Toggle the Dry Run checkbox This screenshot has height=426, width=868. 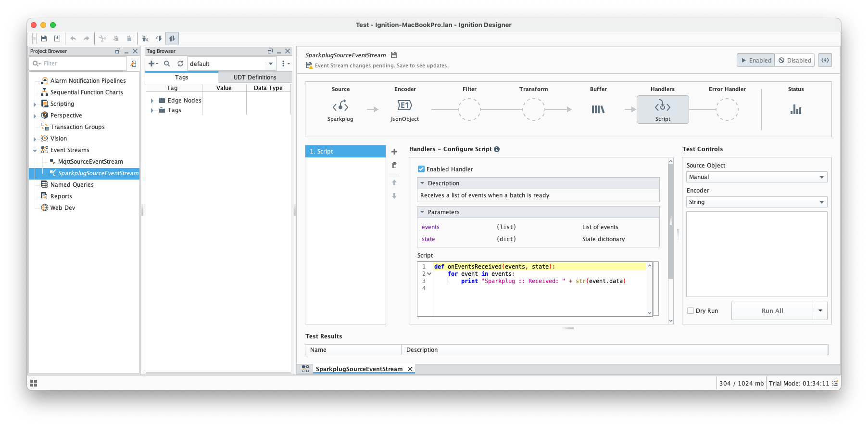[x=691, y=310]
